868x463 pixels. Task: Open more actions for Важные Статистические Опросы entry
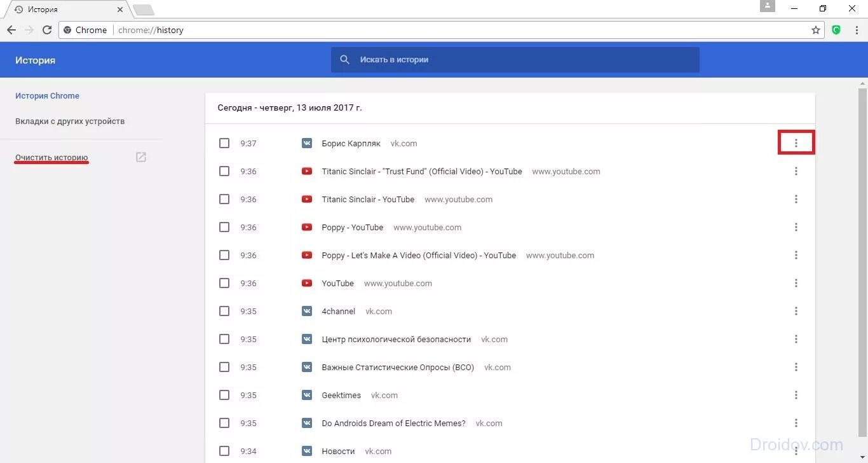(796, 367)
